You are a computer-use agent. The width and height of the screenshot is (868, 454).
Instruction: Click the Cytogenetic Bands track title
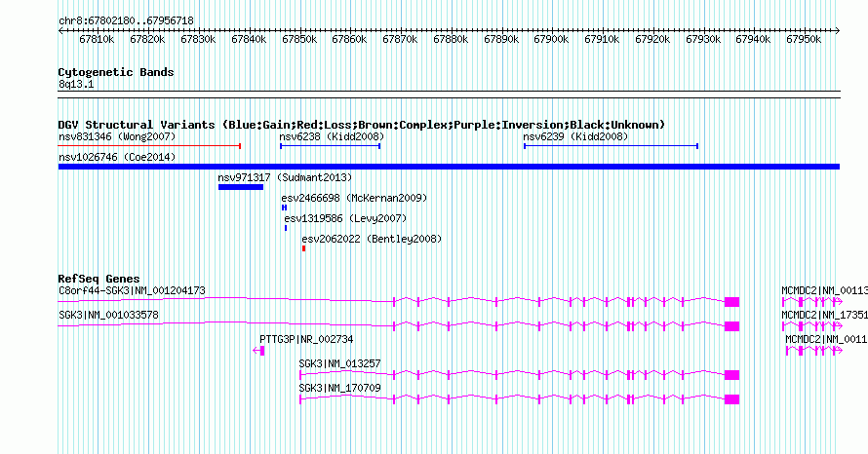[x=116, y=72]
